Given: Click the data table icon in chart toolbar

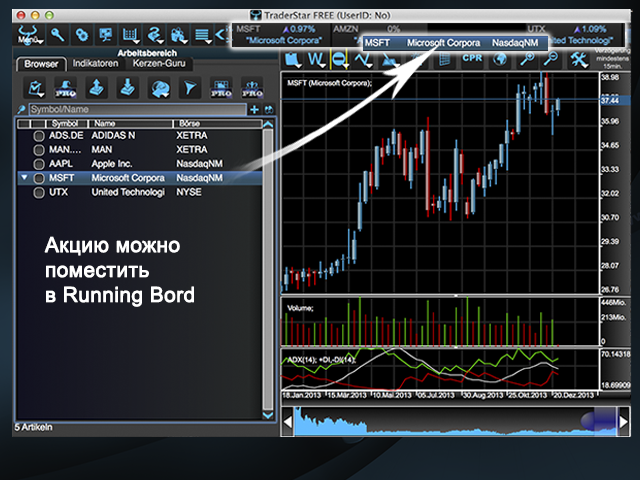Looking at the screenshot, I should pos(444,60).
